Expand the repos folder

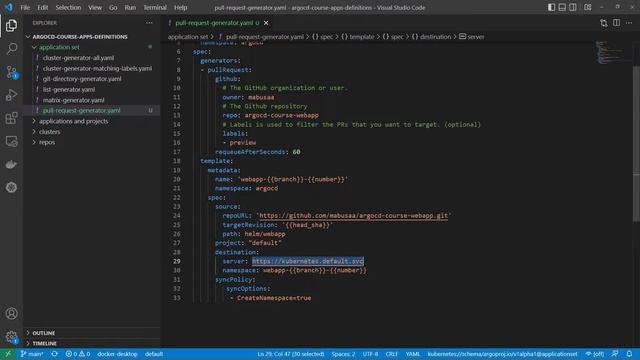click(47, 142)
